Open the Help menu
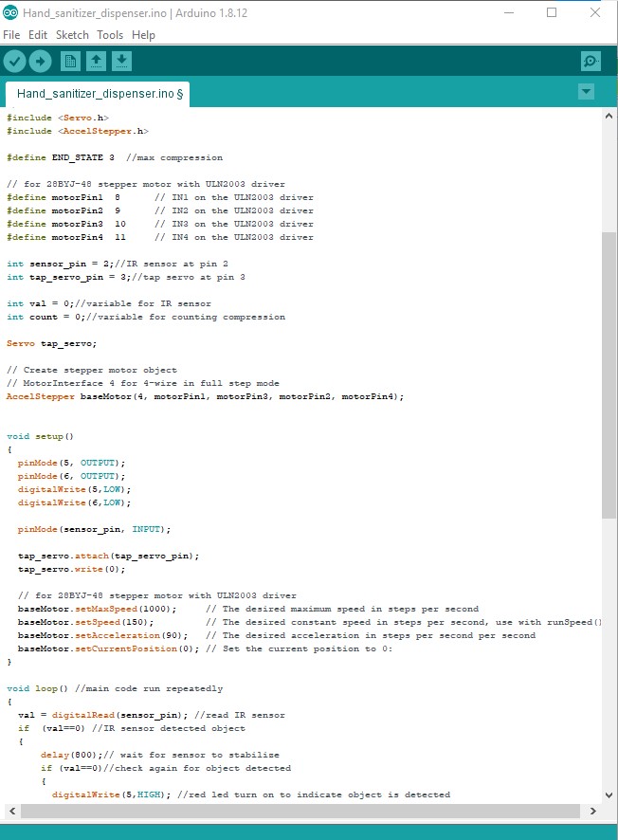This screenshot has width=618, height=840. 143,35
